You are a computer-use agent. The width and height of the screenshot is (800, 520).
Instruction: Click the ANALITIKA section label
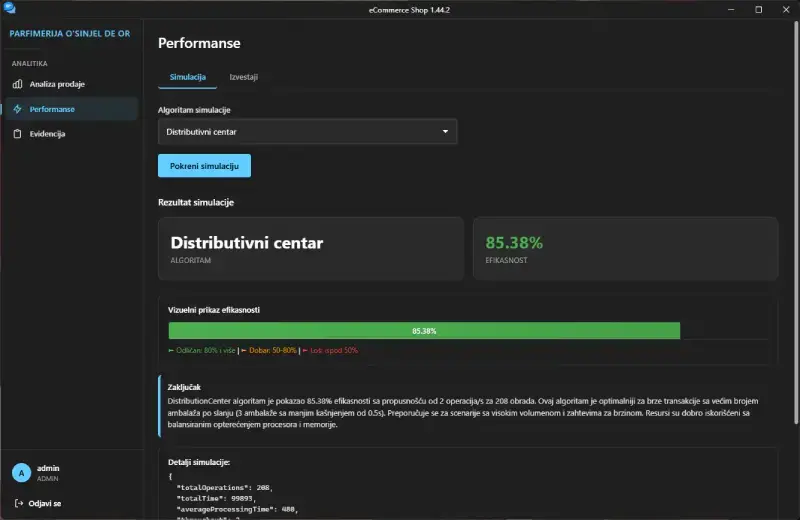30,63
